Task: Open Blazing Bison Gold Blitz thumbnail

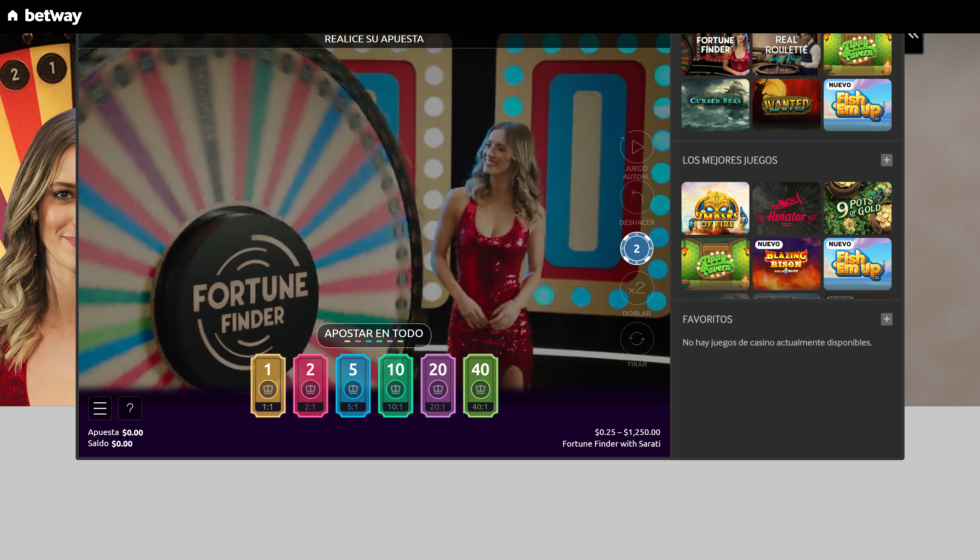Action: click(x=787, y=264)
